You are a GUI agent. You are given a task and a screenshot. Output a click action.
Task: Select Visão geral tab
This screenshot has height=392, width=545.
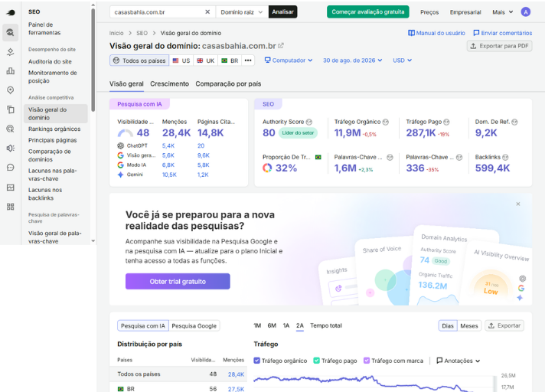click(126, 83)
